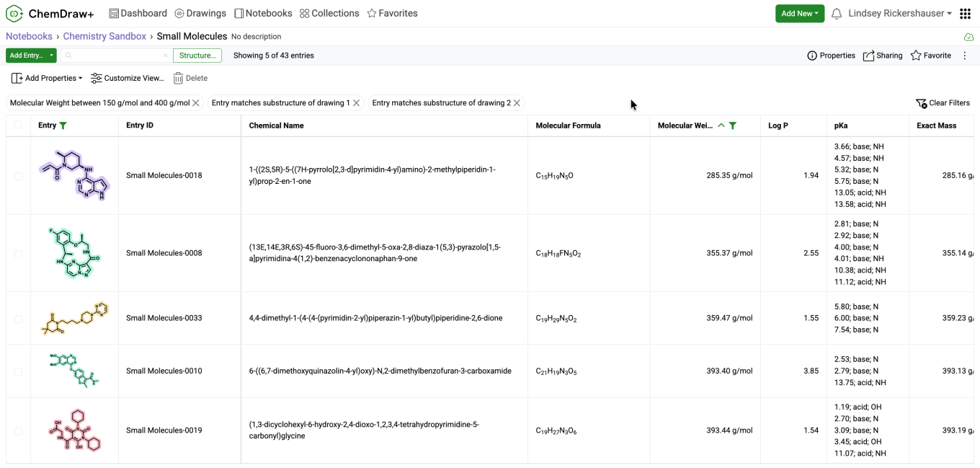980x468 pixels.
Task: Open the more options kebab menu
Action: pyautogui.click(x=965, y=56)
